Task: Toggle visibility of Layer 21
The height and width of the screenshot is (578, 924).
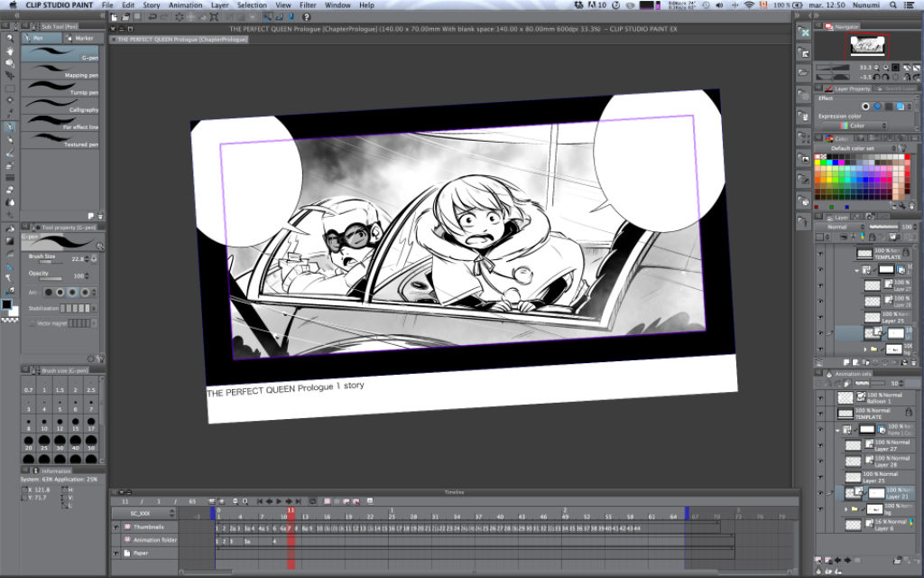Action: (820, 493)
